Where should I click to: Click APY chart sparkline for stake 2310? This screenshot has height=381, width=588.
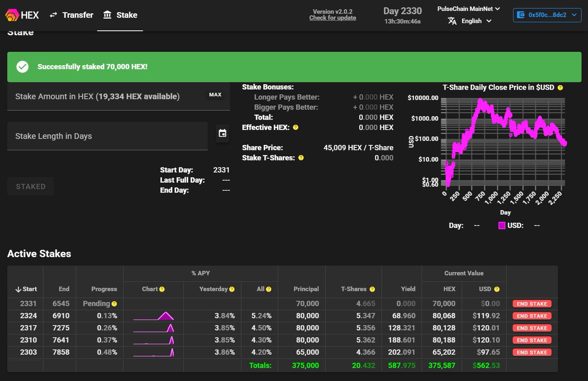(153, 340)
